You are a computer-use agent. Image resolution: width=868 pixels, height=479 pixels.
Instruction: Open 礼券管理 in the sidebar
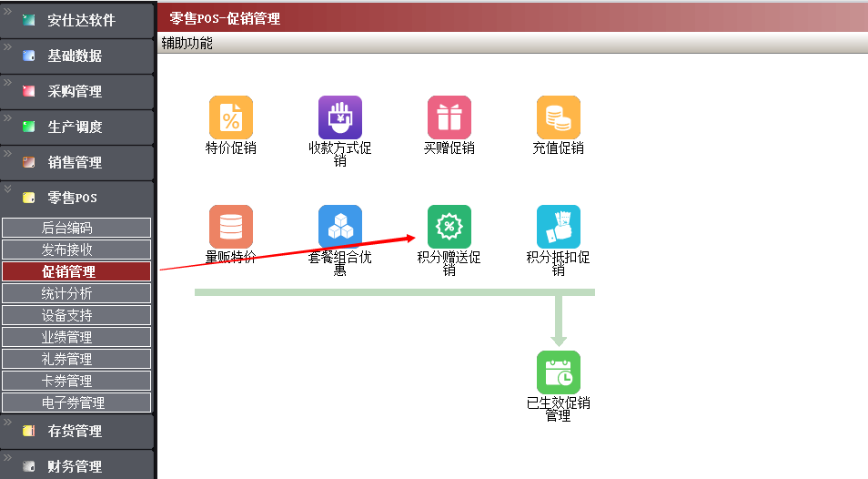click(76, 359)
